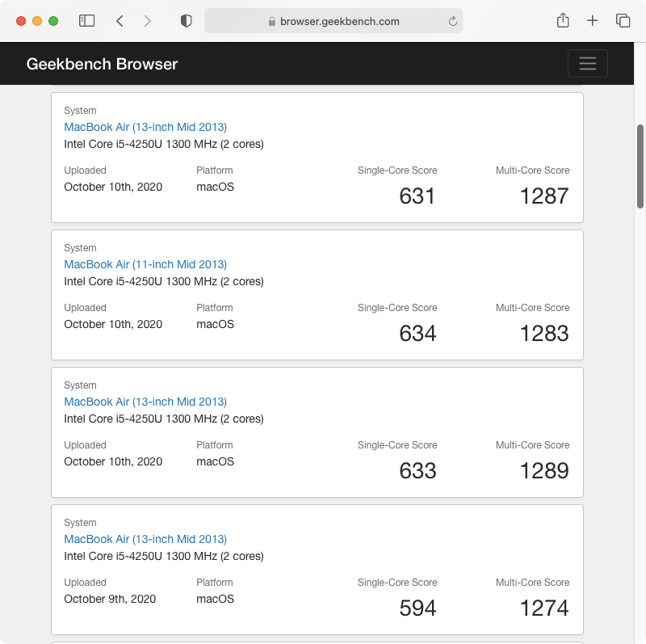Go forward with the forward arrow
This screenshot has height=644, width=646.
[148, 21]
